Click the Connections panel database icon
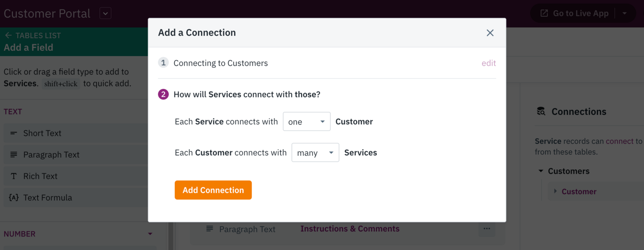The image size is (644, 250). pos(541,111)
